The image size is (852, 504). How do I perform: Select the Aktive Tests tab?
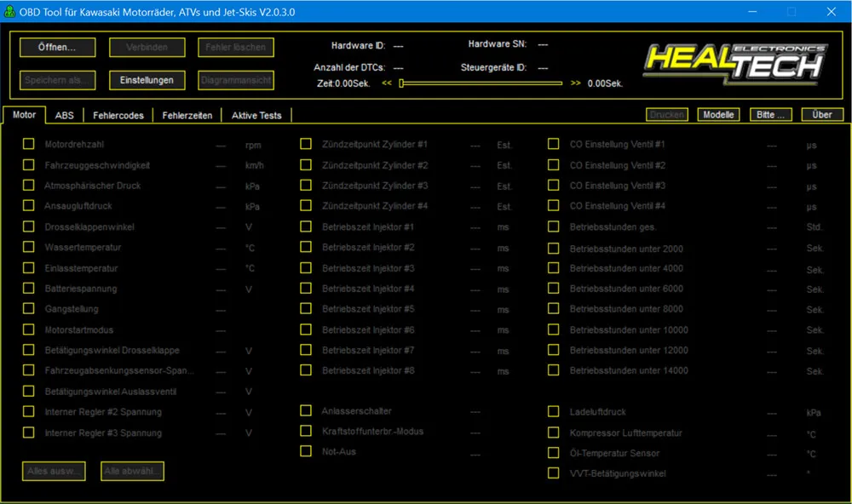pos(256,115)
